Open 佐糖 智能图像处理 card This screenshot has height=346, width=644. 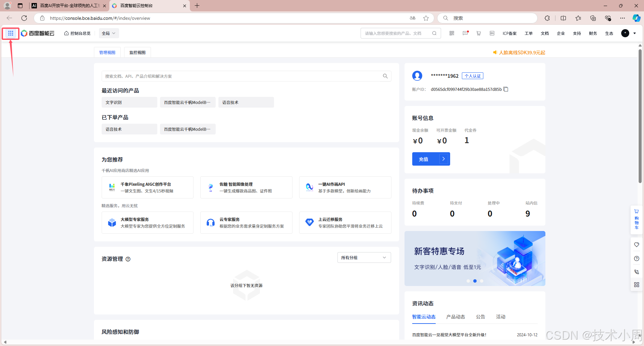(246, 187)
